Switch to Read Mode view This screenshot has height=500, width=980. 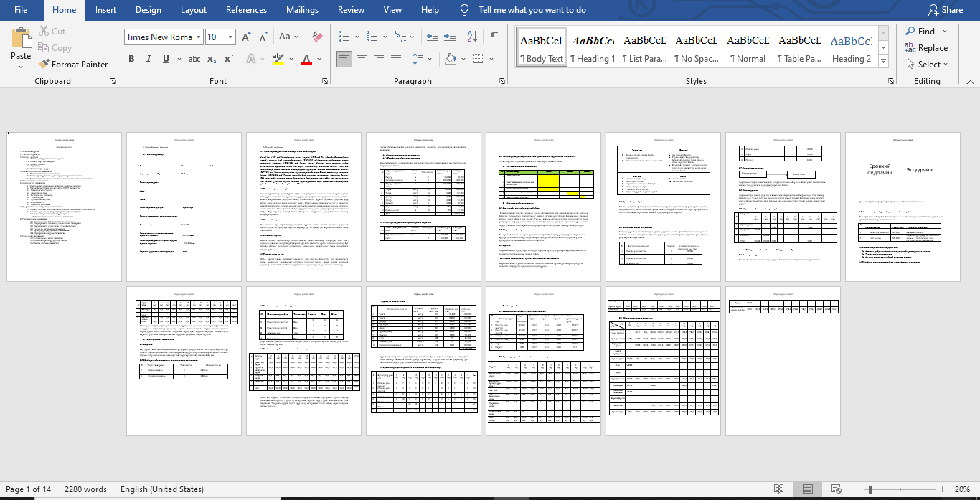(x=779, y=489)
